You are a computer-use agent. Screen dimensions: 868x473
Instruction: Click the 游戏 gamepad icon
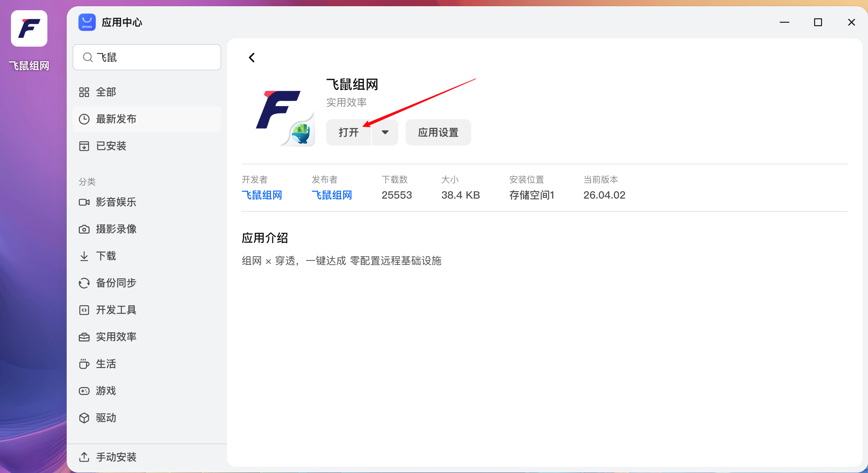coord(84,391)
